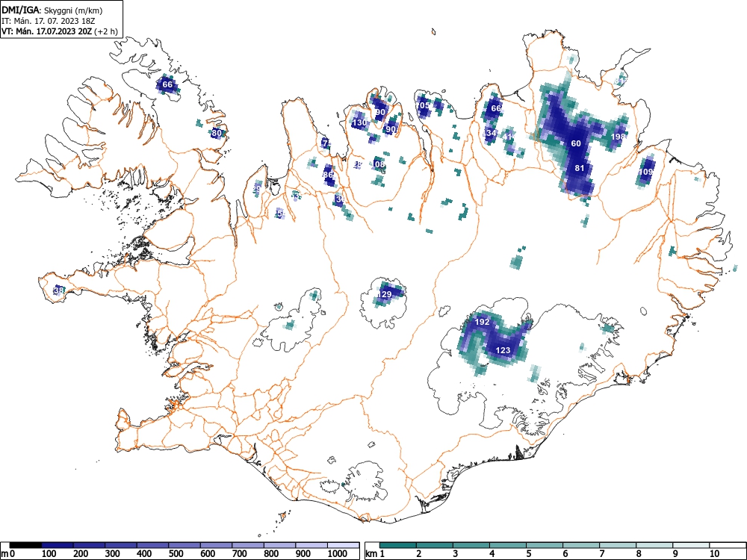Click the 6 label in the km legend
The image size is (747, 560).
click(x=565, y=553)
